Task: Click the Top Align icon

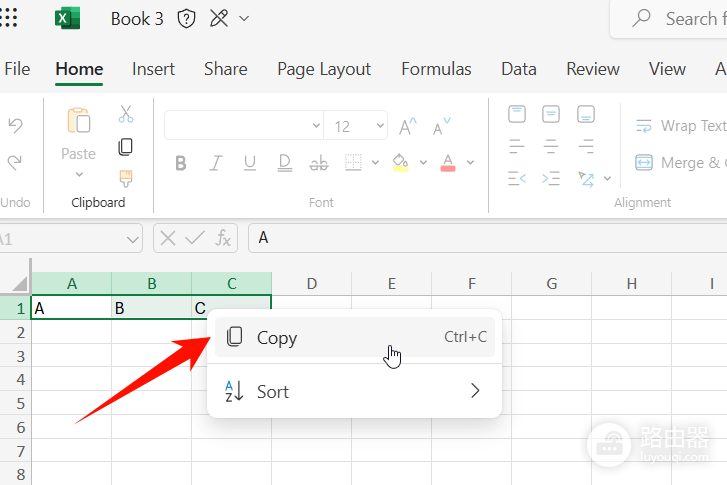Action: [x=517, y=114]
